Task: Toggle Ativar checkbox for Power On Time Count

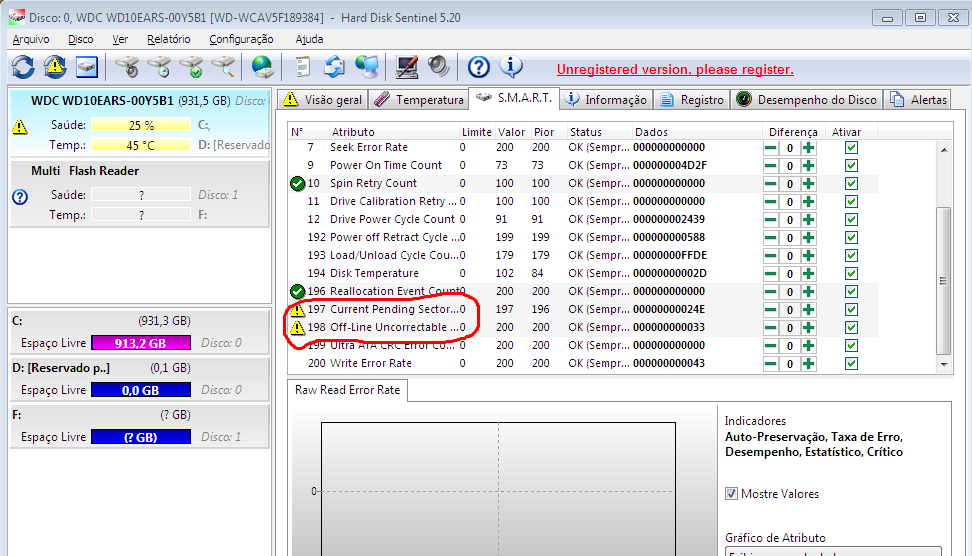Action: point(851,165)
